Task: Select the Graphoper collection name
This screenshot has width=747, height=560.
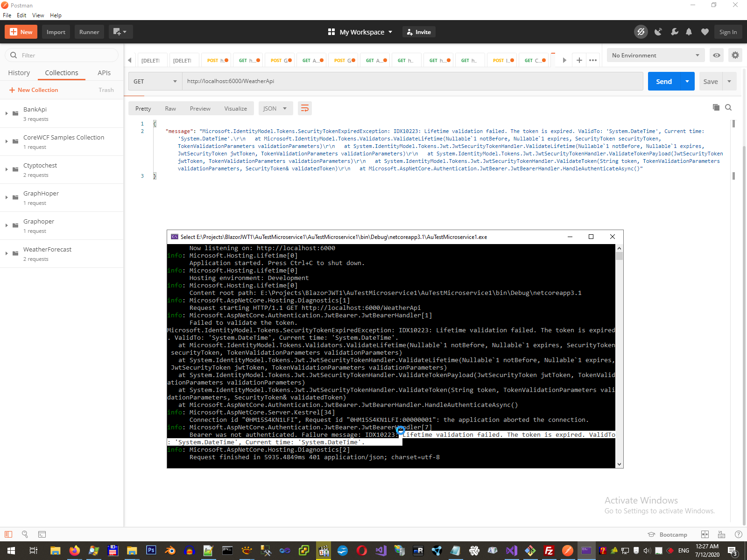Action: (x=39, y=221)
